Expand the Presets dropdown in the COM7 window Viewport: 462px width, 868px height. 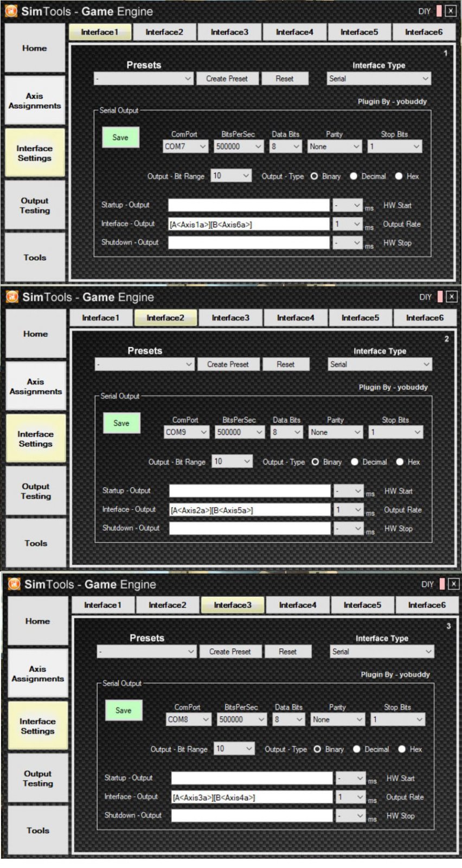tap(144, 79)
